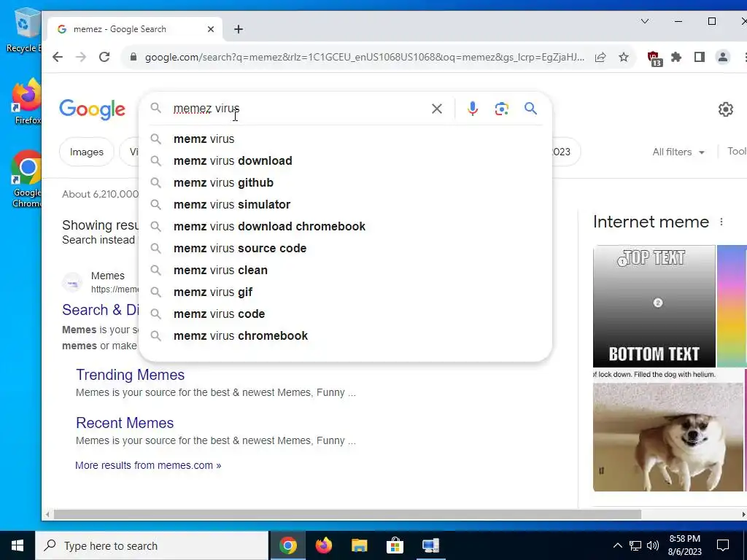Show hidden system tray icons
The height and width of the screenshot is (560, 747).
click(x=617, y=545)
